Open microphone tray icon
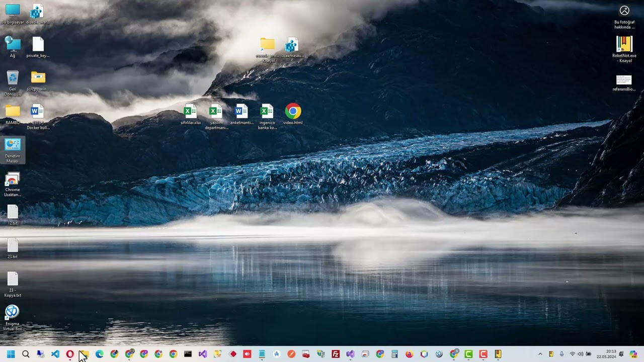Screen dimensions: 644x362 coord(561,354)
